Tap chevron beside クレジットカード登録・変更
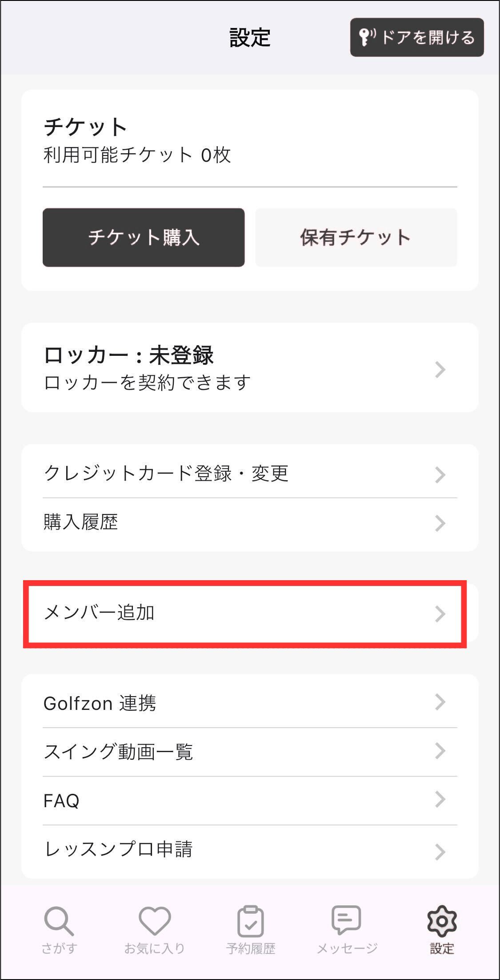The width and height of the screenshot is (500, 980). coord(440,474)
